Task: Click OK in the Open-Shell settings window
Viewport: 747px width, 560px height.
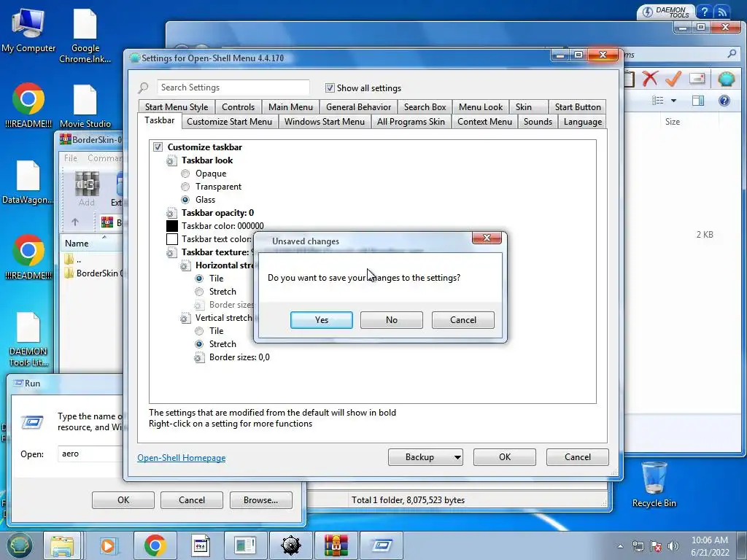Action: [505, 457]
